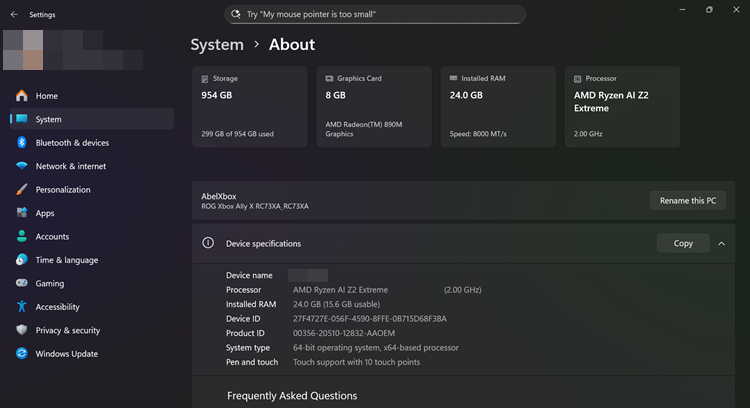Click the Device name label

(x=249, y=276)
